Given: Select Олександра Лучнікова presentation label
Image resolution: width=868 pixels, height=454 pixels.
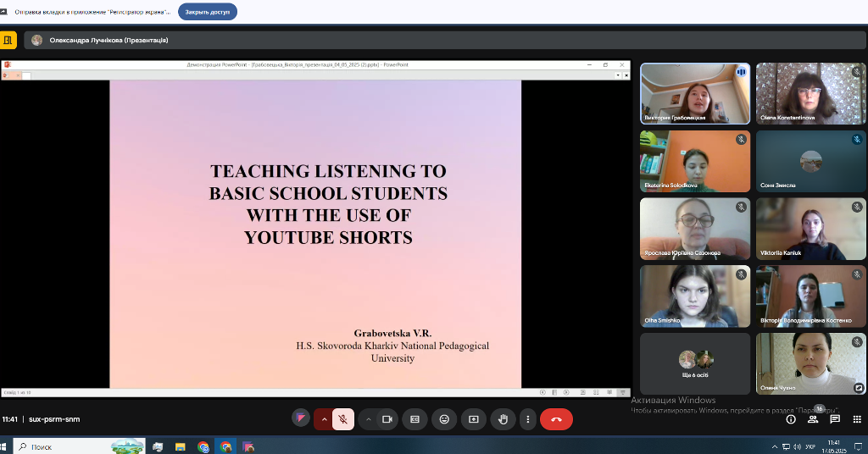Looking at the screenshot, I should (x=108, y=40).
